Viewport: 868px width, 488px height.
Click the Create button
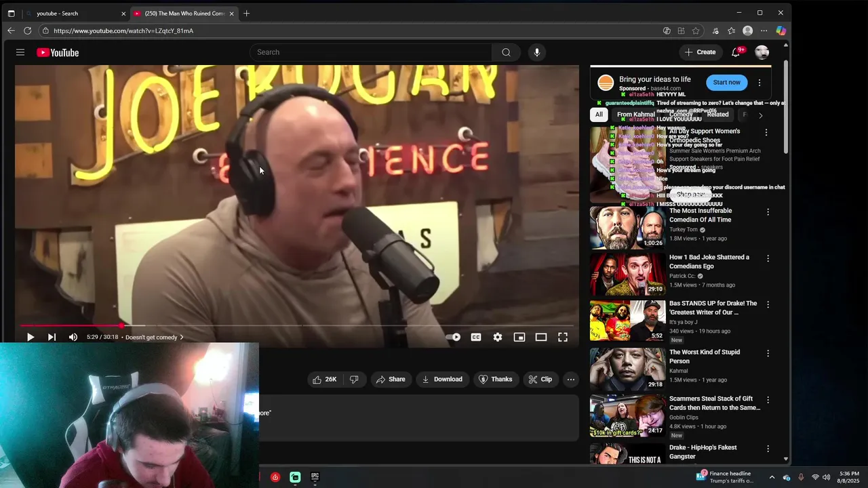[700, 52]
